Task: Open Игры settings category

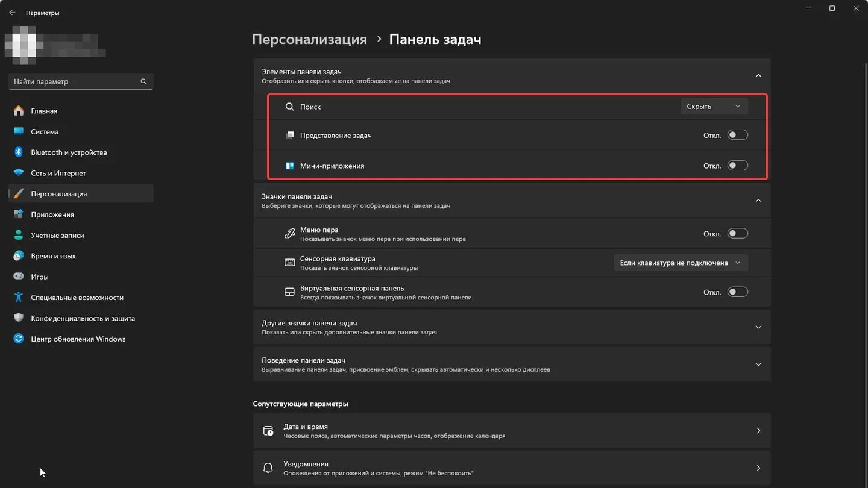Action: pyautogui.click(x=81, y=277)
